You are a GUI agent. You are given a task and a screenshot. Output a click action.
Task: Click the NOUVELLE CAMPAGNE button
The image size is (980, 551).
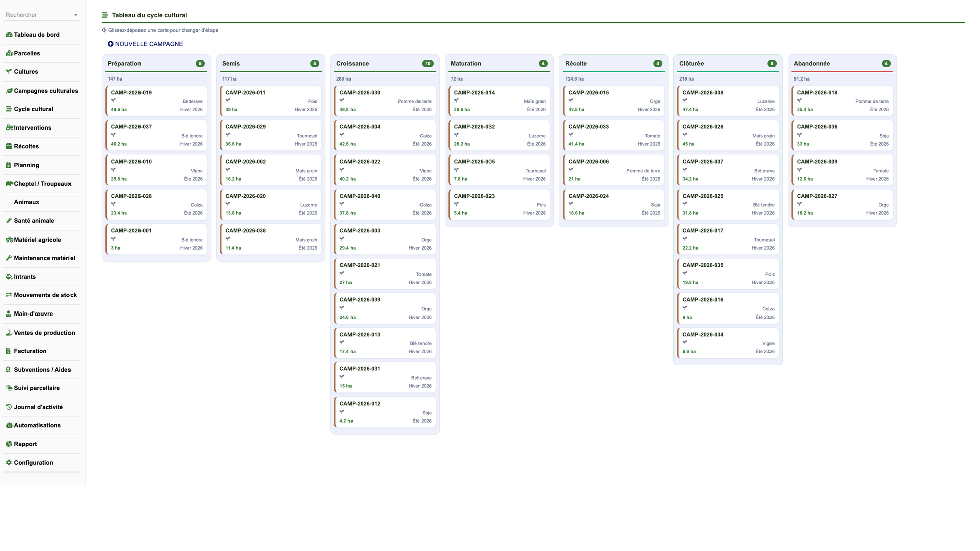145,44
